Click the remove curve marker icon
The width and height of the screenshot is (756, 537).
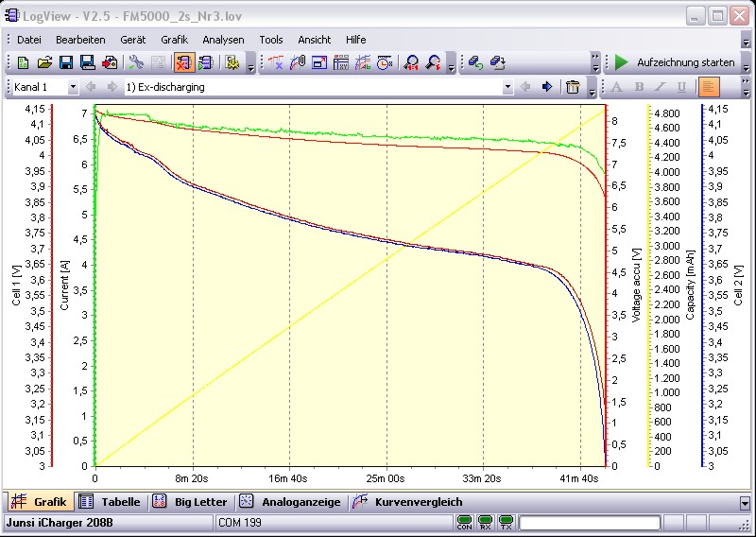pos(276,62)
